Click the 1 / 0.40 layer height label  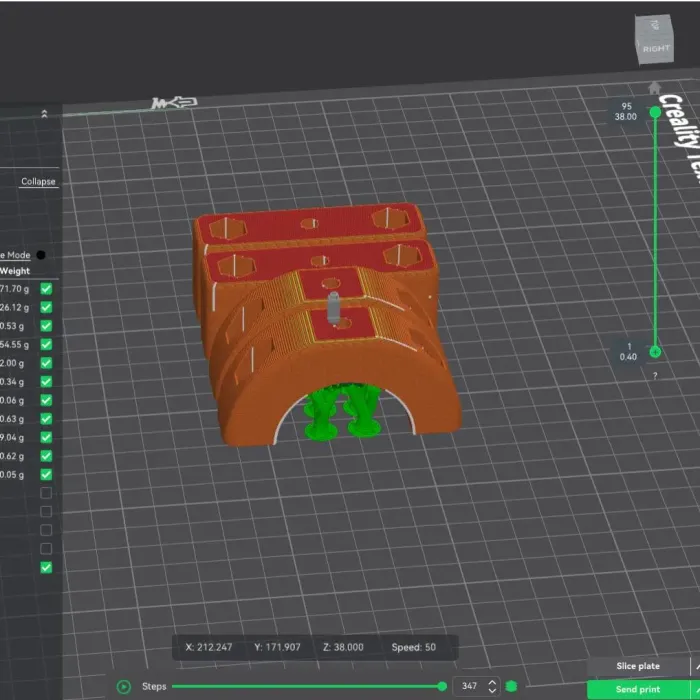(x=628, y=352)
